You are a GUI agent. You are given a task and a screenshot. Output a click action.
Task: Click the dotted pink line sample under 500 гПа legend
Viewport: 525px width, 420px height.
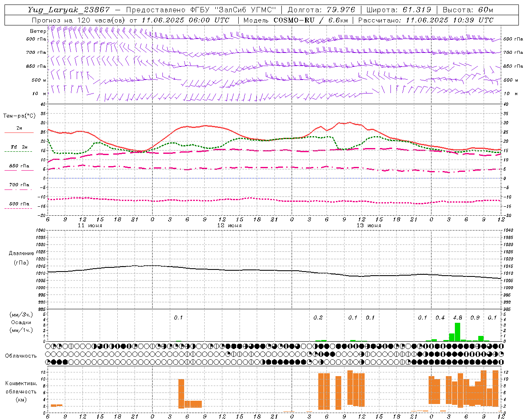tap(18, 209)
